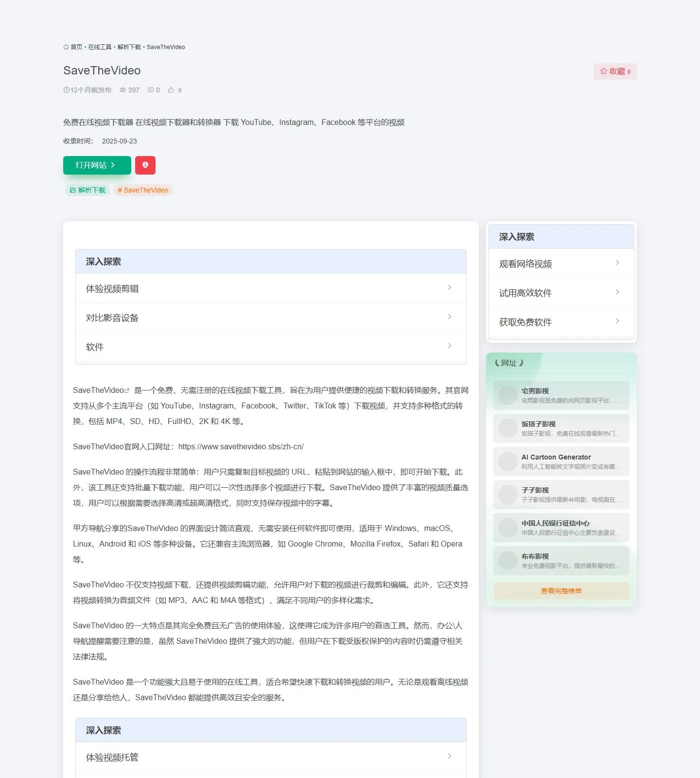Open the 解析下载 category tag
This screenshot has height=778, width=700.
click(87, 190)
